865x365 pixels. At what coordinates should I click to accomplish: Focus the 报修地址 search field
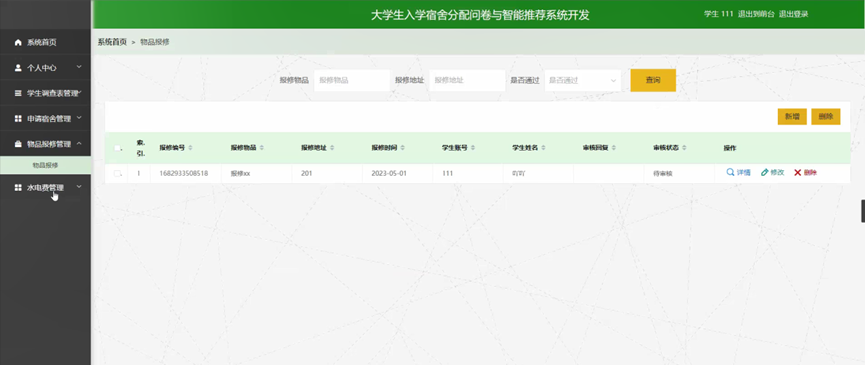(x=467, y=80)
